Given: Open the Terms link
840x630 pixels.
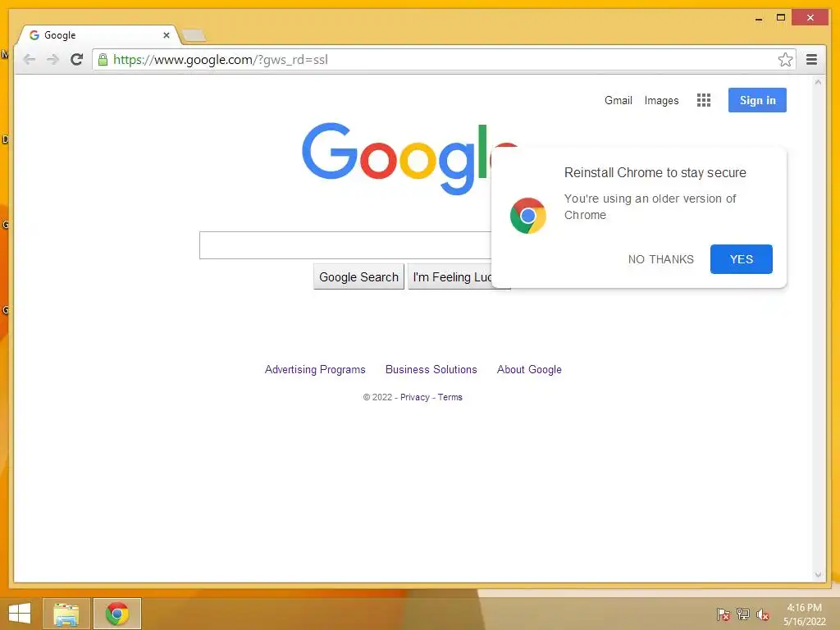Looking at the screenshot, I should tap(450, 397).
